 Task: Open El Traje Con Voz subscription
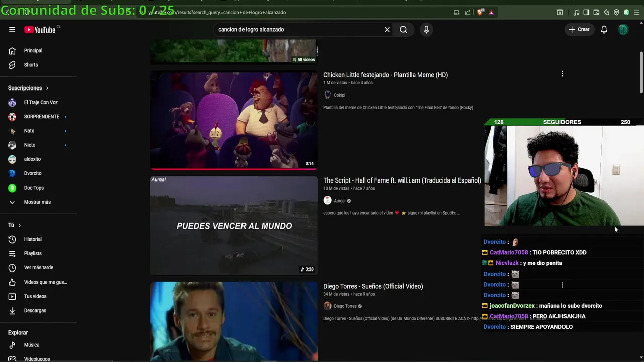[x=41, y=102]
